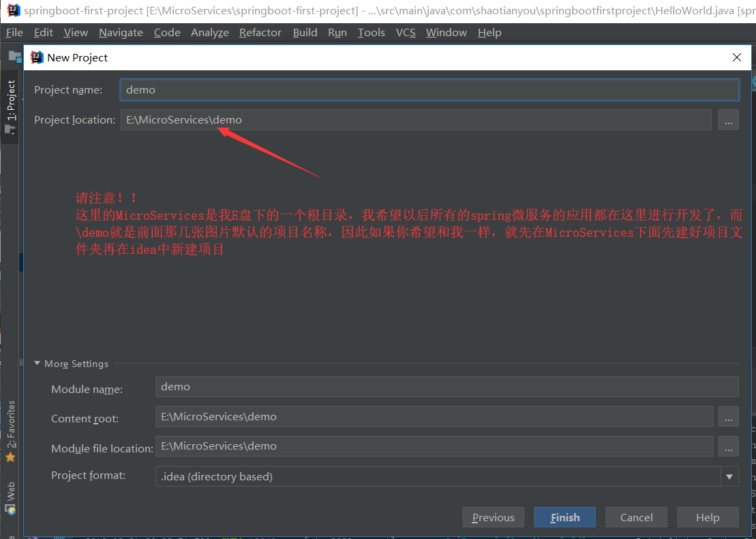756x539 pixels.
Task: Click the Module file location field
Action: (x=434, y=446)
